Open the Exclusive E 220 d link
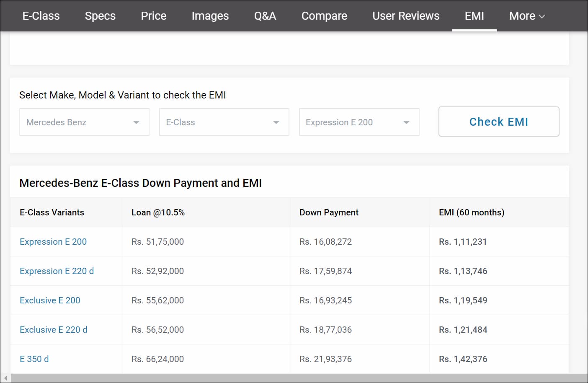Viewport: 588px width, 383px height. (53, 330)
